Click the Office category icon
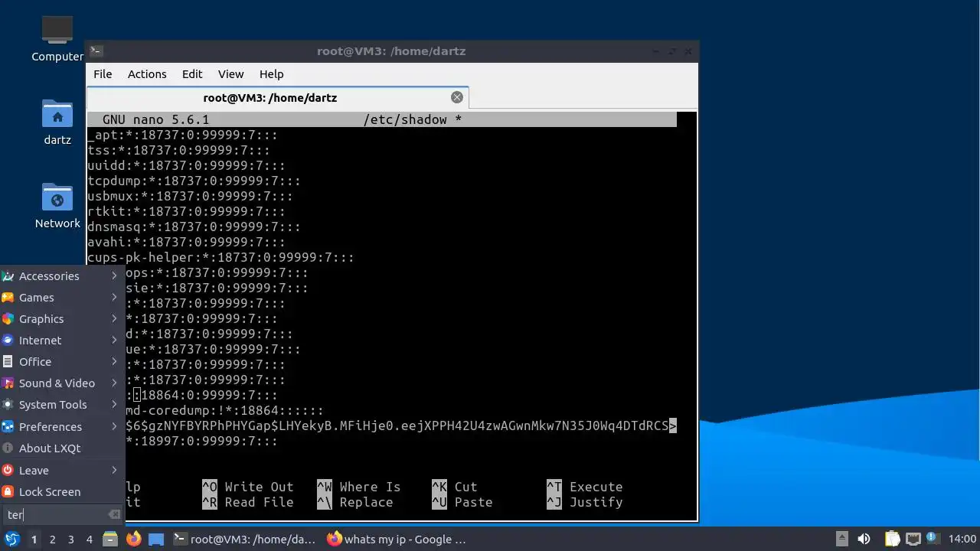The width and height of the screenshot is (980, 551). [8, 362]
